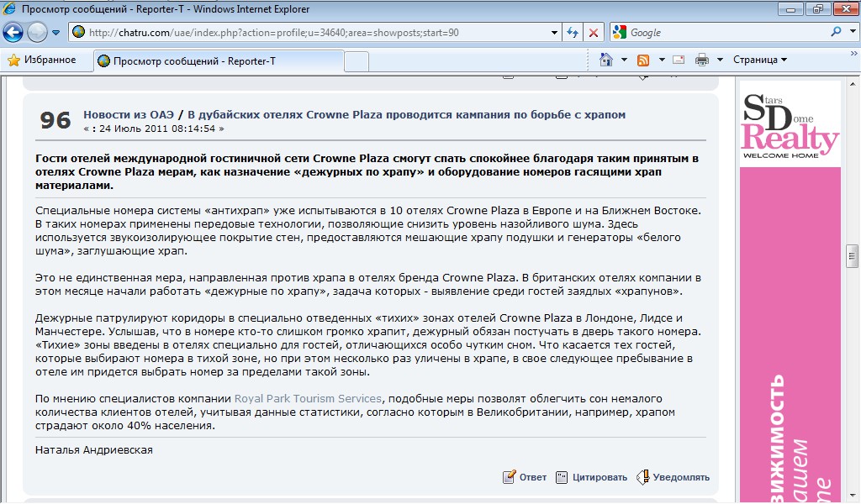Screen dimensions: 861x504
Task: Refresh the page using refresh icon
Action: coord(573,33)
